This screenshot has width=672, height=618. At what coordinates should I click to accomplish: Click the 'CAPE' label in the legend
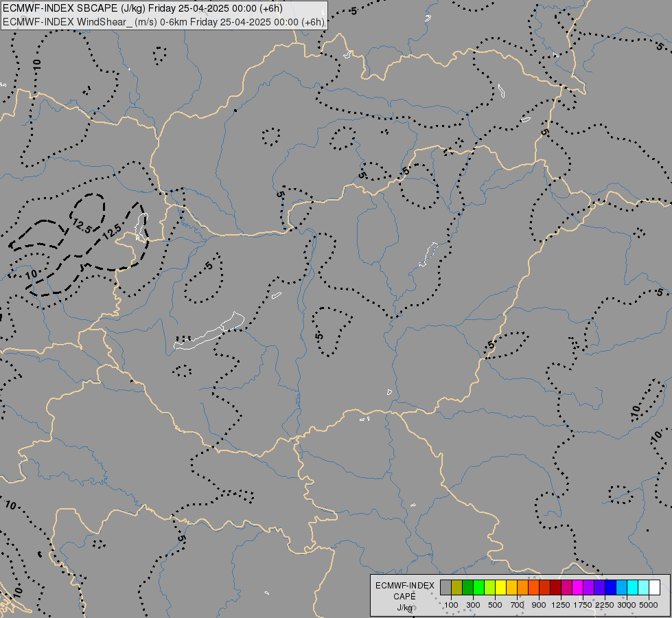pos(404,597)
